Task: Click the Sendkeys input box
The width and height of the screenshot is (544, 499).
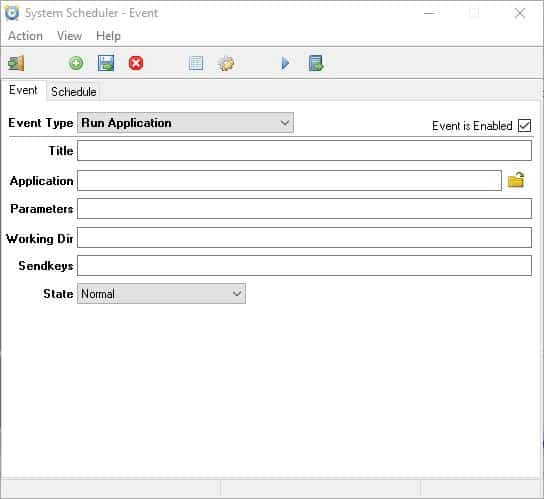Action: pyautogui.click(x=304, y=266)
